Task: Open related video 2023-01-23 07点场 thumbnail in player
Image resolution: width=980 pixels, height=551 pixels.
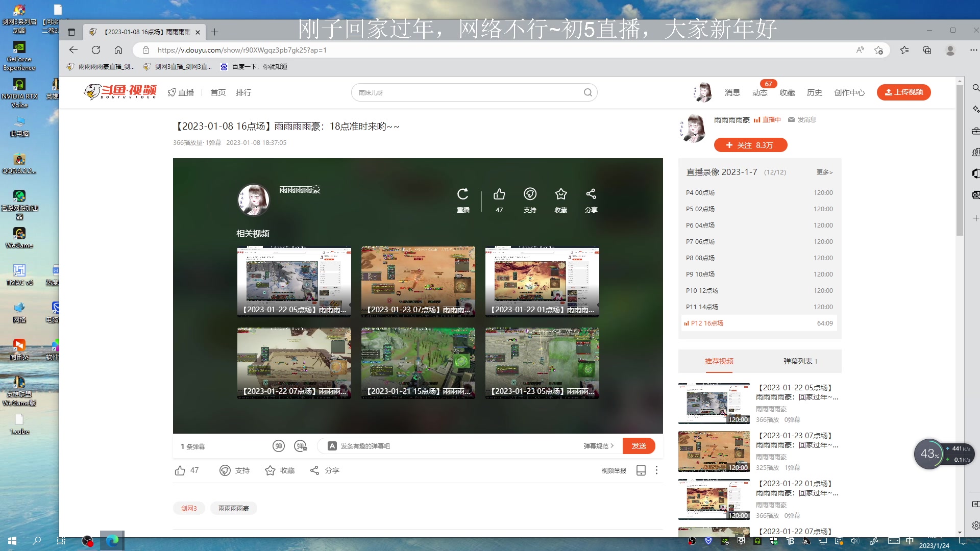Action: tap(418, 282)
